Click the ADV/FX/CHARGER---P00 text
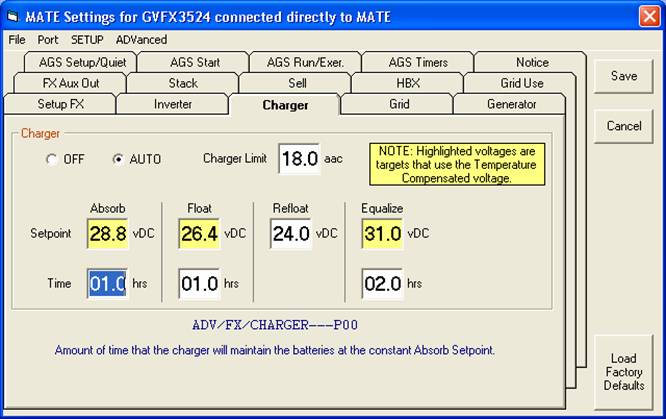Viewport: 666px width, 419px height. [275, 325]
